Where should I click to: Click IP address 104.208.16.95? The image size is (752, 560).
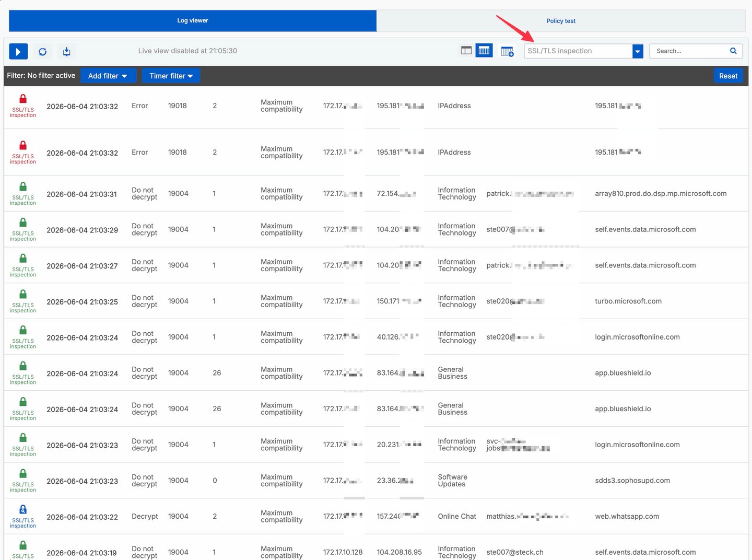pyautogui.click(x=399, y=552)
